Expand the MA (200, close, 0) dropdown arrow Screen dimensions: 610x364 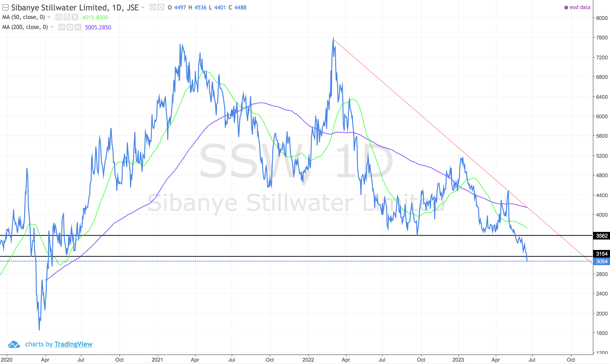pyautogui.click(x=52, y=27)
